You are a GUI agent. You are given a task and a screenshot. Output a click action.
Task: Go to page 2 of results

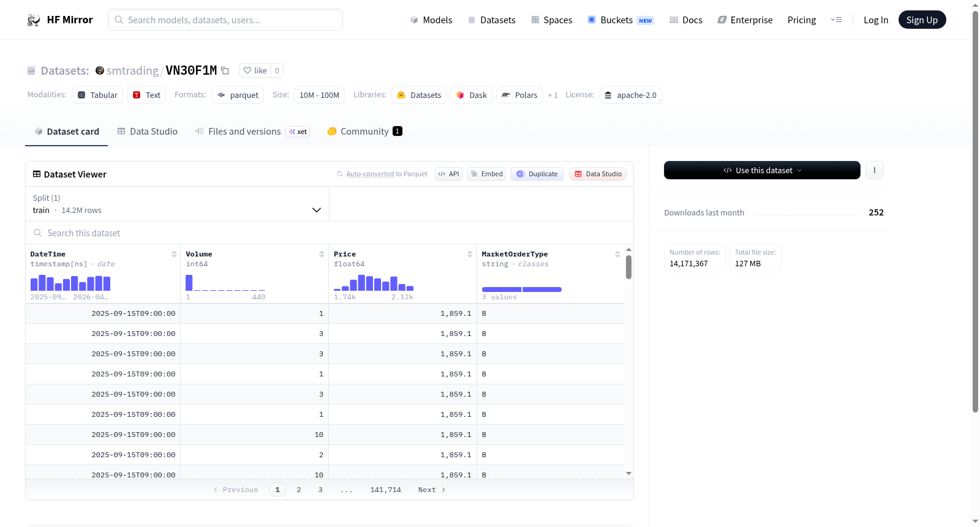pos(299,490)
